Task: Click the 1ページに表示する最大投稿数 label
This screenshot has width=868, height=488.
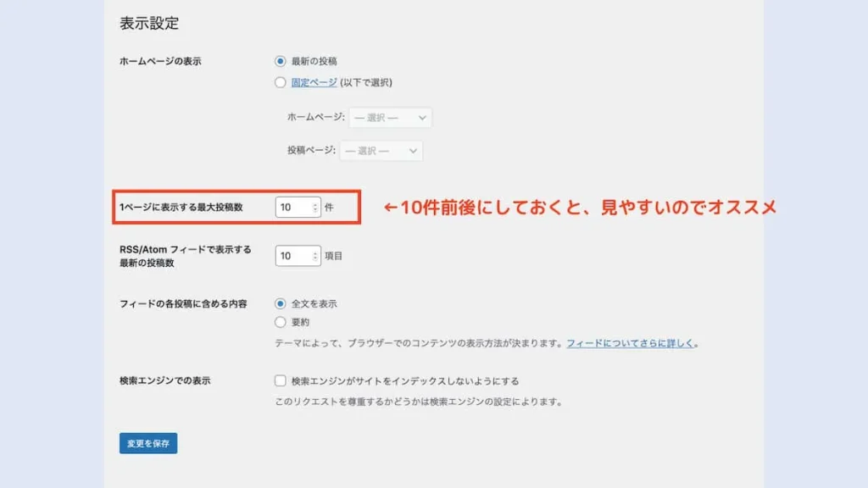Action: 181,207
